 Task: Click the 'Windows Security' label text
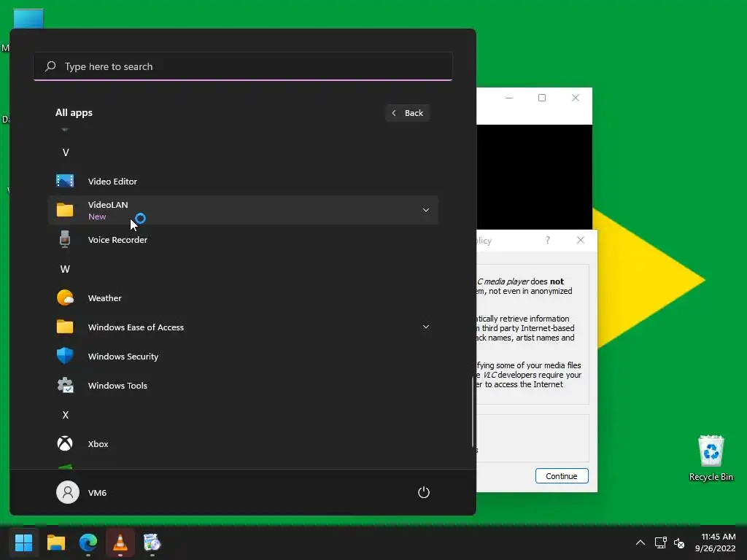(123, 356)
